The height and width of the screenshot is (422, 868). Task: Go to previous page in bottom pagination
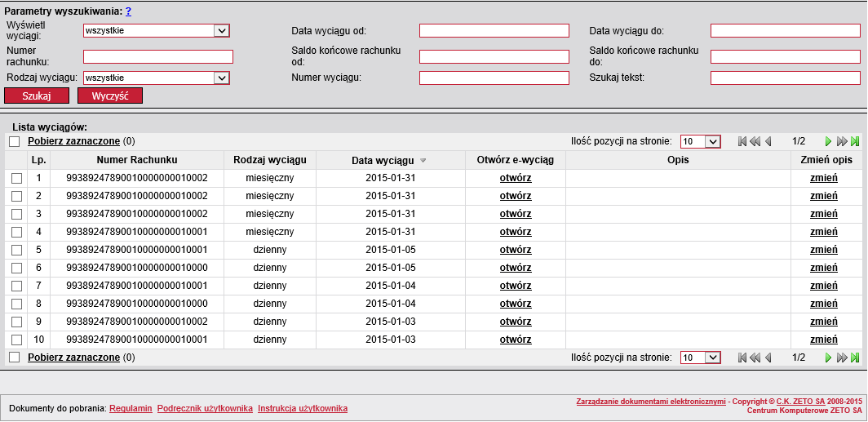pos(768,358)
